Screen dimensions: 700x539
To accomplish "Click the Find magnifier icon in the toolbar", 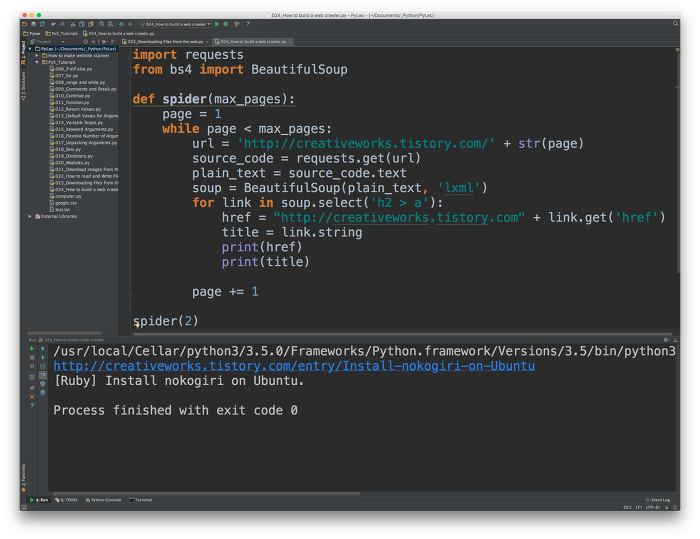I will (x=101, y=24).
